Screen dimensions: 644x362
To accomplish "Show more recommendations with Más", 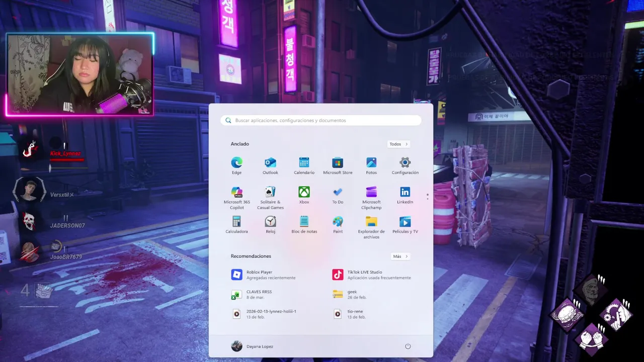I will 400,256.
